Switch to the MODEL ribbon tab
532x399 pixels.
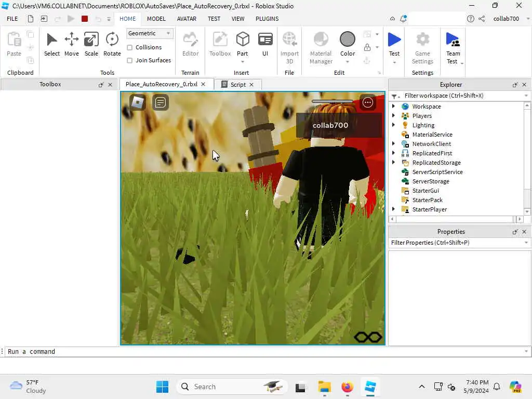tap(156, 19)
